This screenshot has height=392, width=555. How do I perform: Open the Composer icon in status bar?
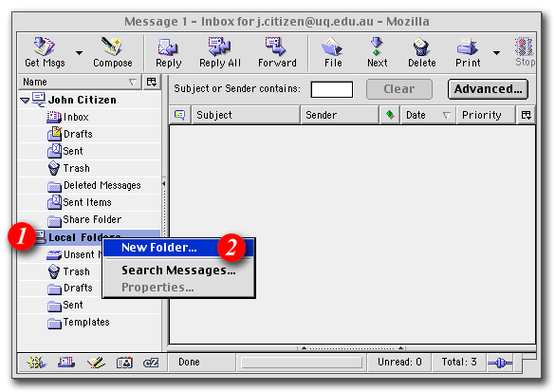(96, 363)
